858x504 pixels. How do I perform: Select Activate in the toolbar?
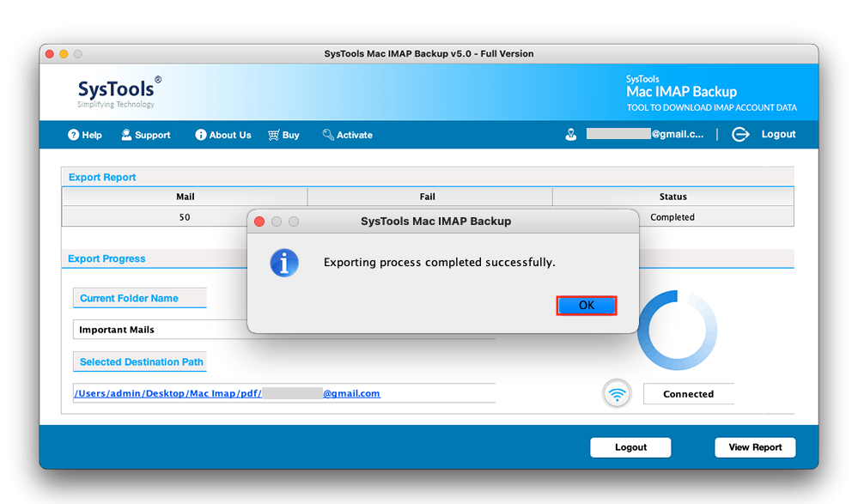tap(348, 135)
